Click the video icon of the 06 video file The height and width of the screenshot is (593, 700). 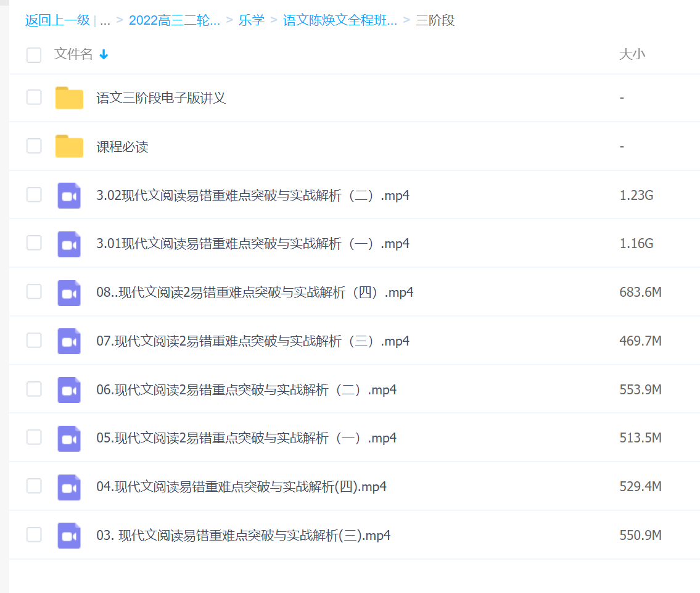[x=68, y=389]
